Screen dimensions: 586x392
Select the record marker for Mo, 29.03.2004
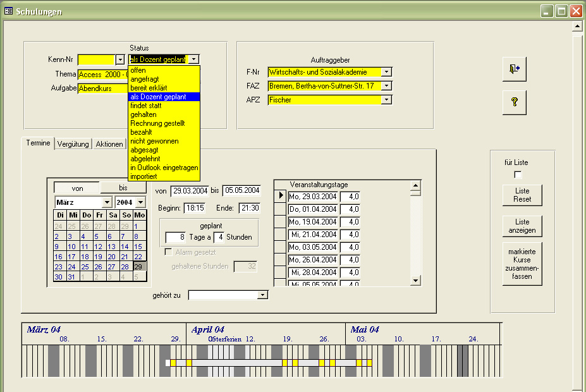point(280,196)
